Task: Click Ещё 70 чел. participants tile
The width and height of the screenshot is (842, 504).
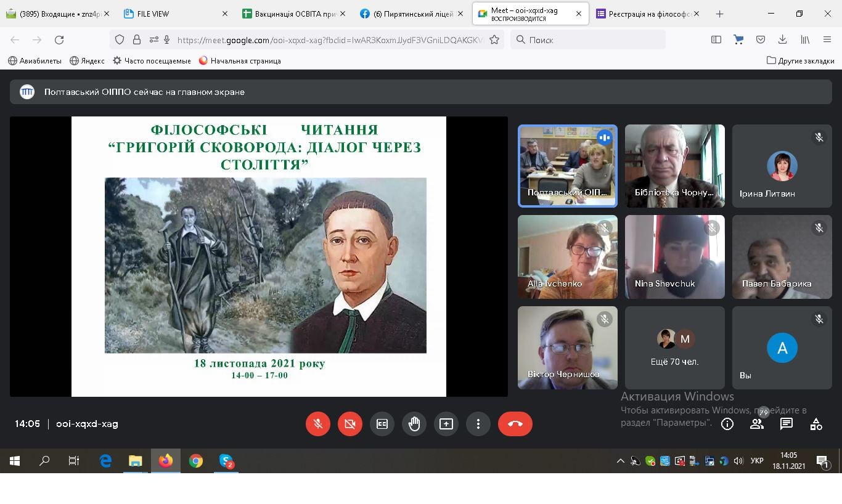Action: click(x=674, y=348)
